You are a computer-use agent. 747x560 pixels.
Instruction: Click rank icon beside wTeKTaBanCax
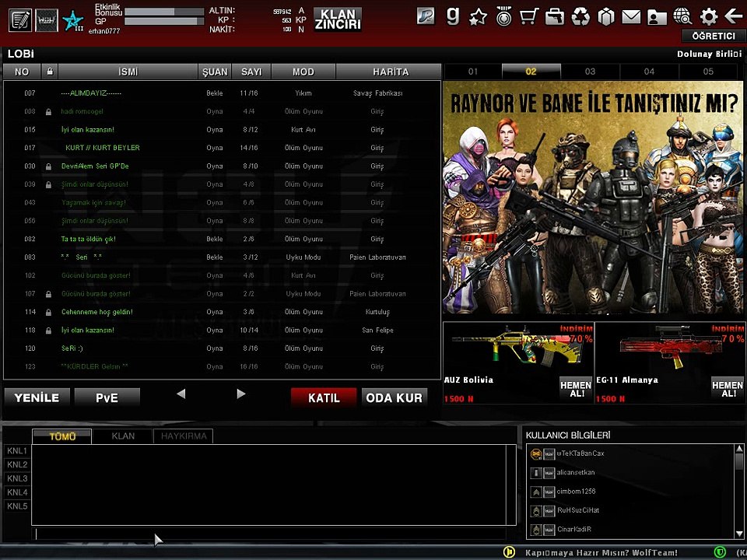(536, 453)
